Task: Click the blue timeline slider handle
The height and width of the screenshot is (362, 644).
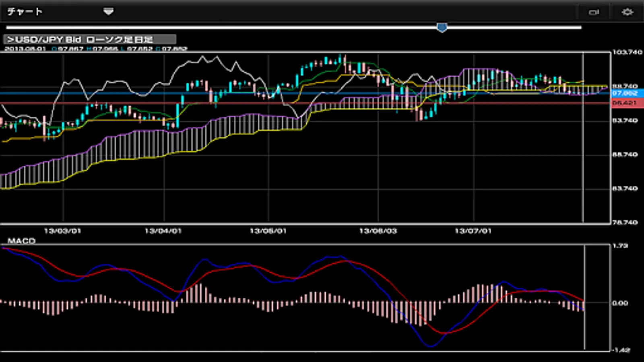Action: click(442, 27)
